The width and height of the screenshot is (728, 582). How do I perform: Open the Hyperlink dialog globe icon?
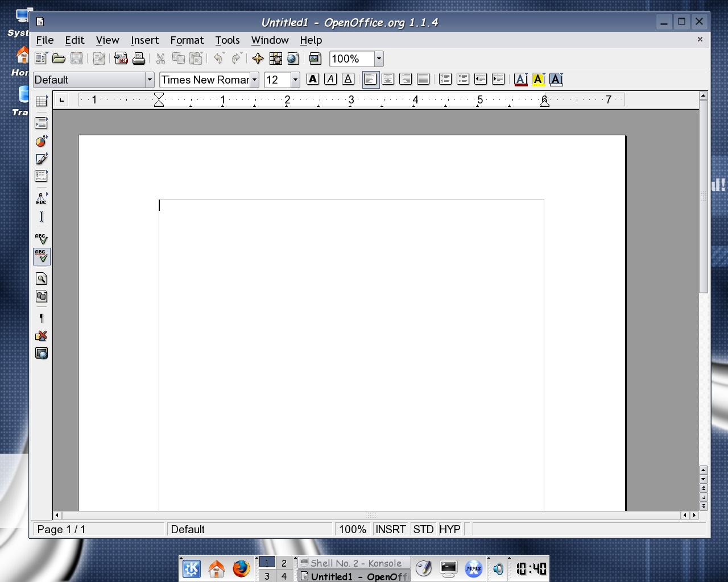point(293,59)
